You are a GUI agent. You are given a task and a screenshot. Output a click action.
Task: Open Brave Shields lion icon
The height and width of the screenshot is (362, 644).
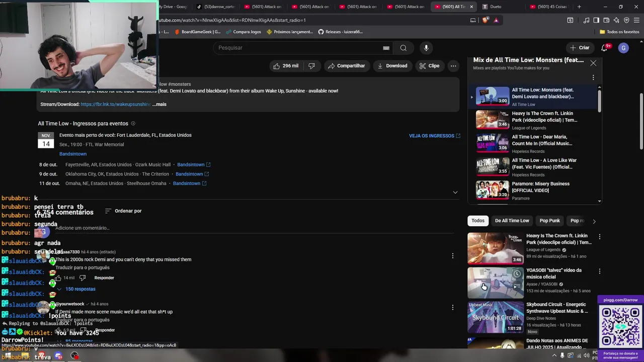point(485,20)
